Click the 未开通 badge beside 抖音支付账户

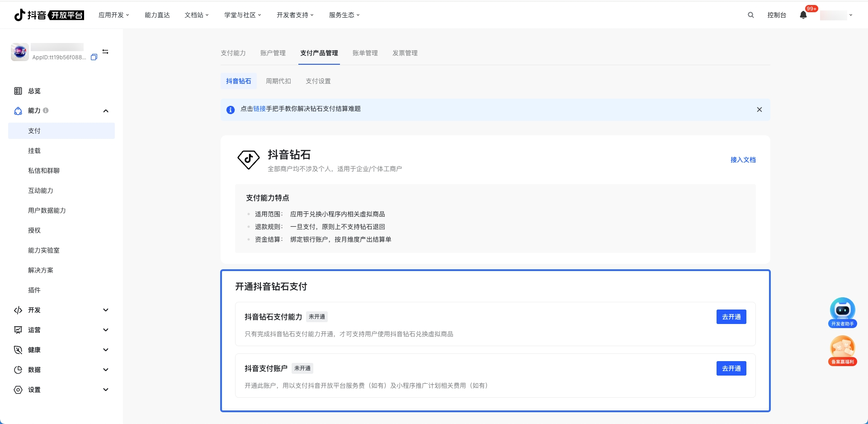coord(302,368)
